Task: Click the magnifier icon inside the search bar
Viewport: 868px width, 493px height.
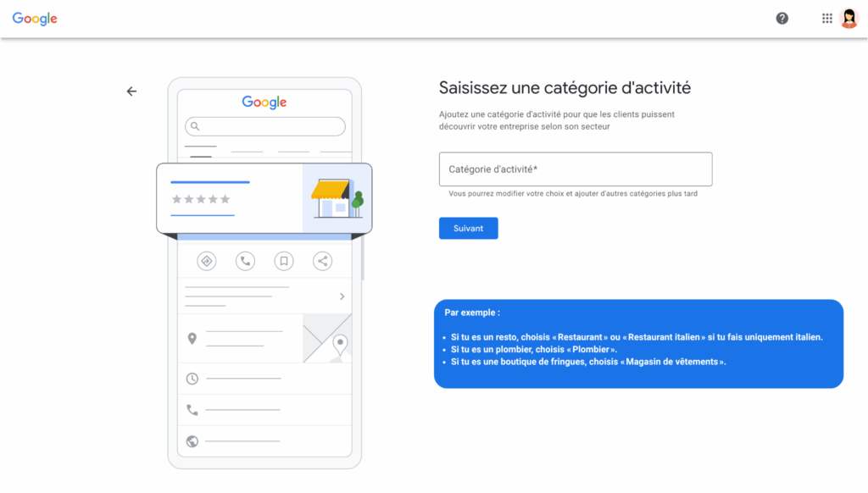Action: click(196, 125)
